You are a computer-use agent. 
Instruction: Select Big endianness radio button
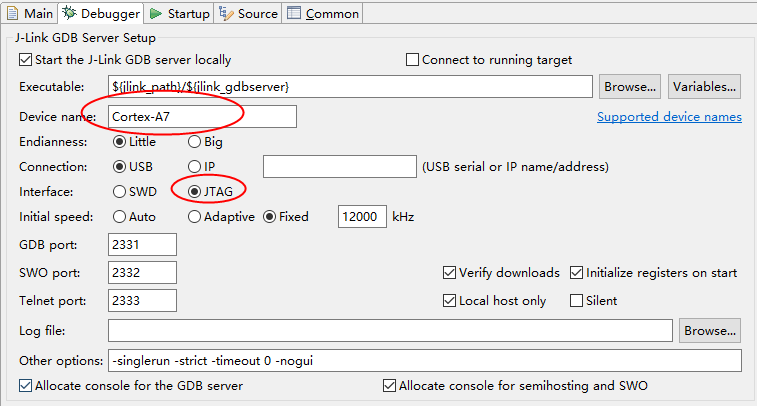(194, 141)
